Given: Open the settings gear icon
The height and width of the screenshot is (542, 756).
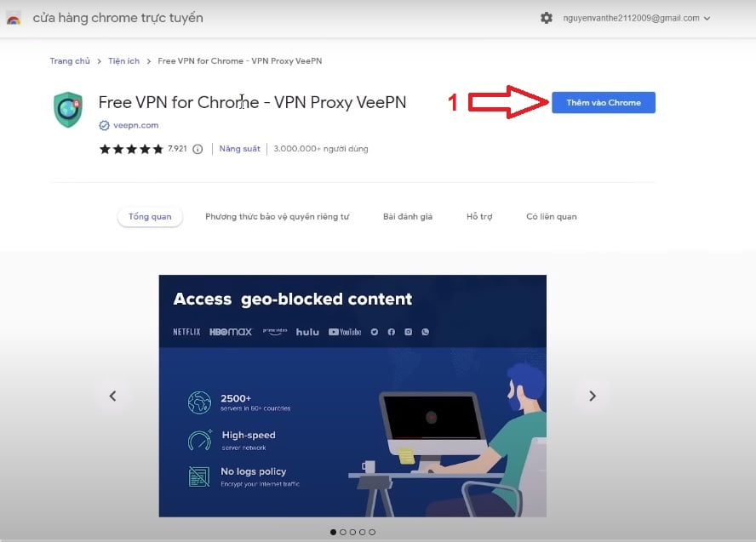Looking at the screenshot, I should [547, 19].
